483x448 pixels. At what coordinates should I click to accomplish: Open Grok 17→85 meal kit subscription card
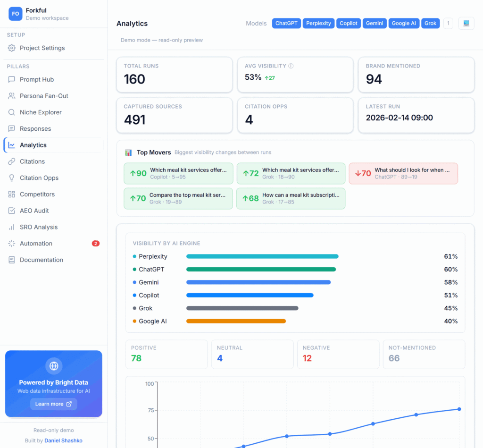pyautogui.click(x=291, y=199)
